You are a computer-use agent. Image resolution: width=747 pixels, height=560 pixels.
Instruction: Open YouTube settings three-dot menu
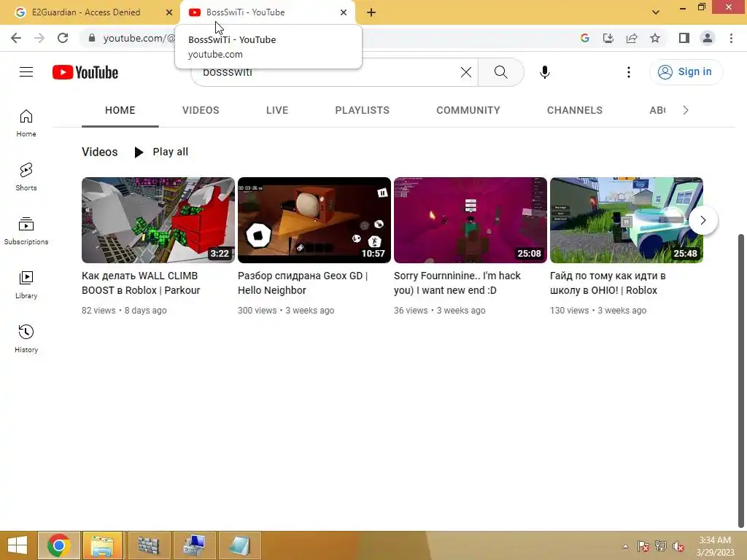click(629, 72)
